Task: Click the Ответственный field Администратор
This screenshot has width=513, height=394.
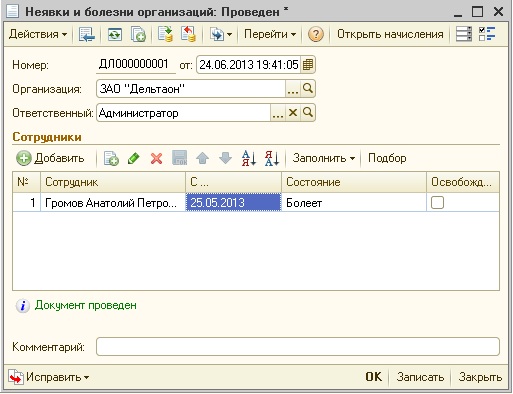Action: (183, 113)
